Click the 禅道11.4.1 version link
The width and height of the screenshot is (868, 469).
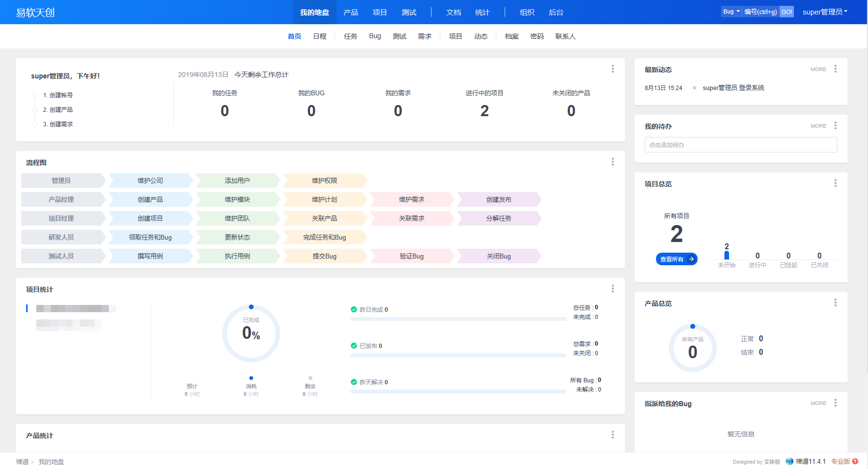click(811, 461)
